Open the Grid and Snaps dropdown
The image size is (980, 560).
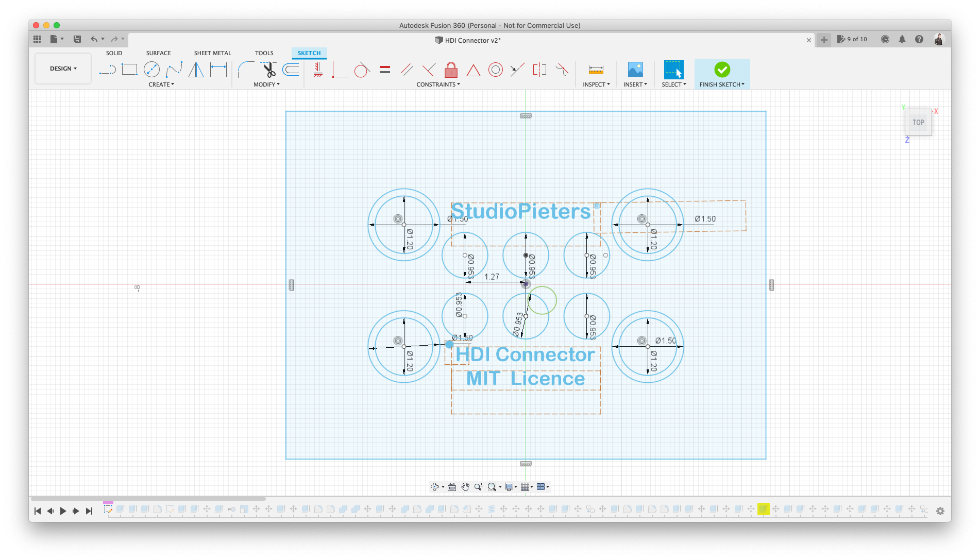pyautogui.click(x=527, y=487)
